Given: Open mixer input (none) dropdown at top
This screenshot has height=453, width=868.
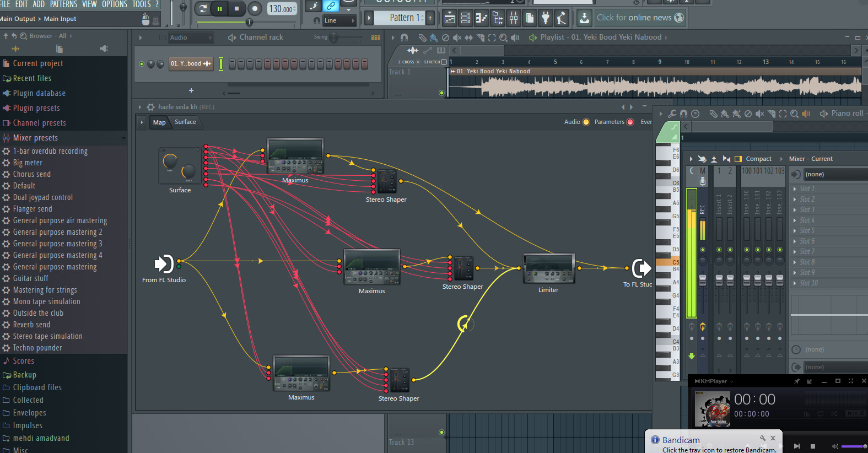Looking at the screenshot, I should (835, 174).
